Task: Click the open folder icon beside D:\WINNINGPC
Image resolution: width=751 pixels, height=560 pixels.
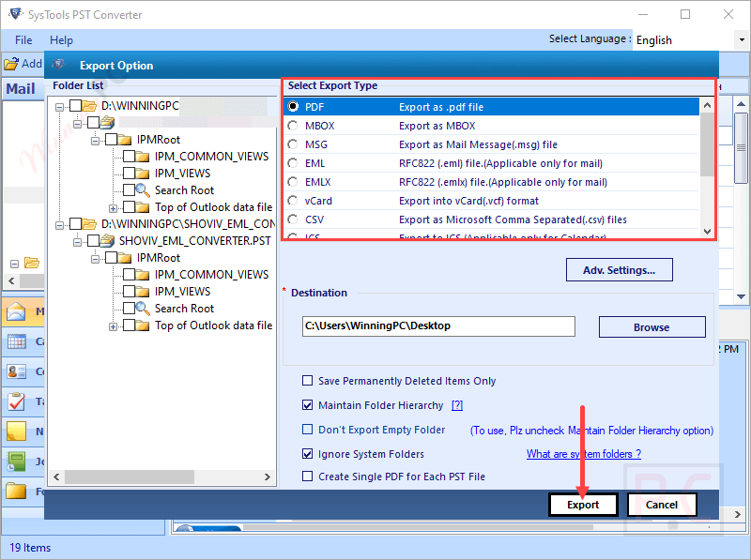Action: [89, 106]
